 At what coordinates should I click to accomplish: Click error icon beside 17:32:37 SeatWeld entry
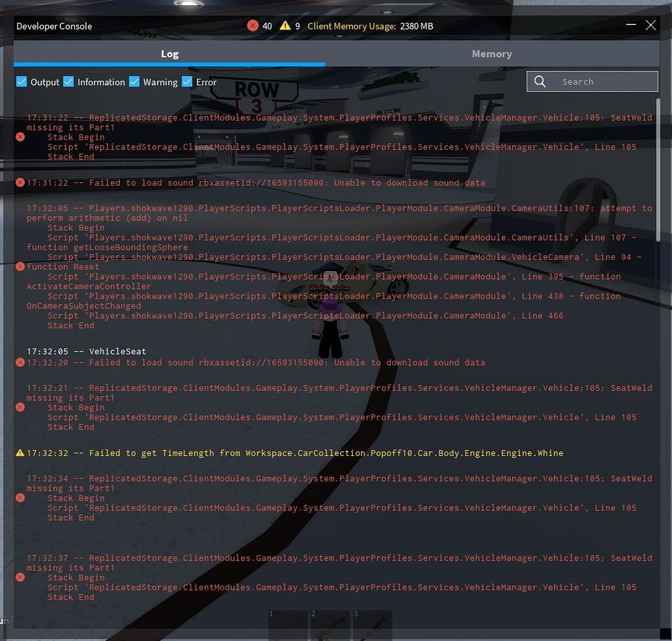[20, 577]
